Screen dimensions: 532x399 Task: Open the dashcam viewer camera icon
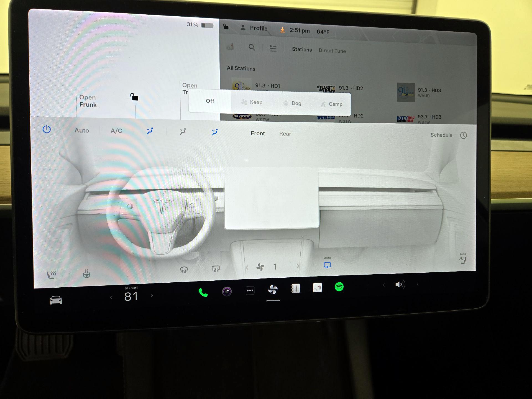tap(227, 290)
